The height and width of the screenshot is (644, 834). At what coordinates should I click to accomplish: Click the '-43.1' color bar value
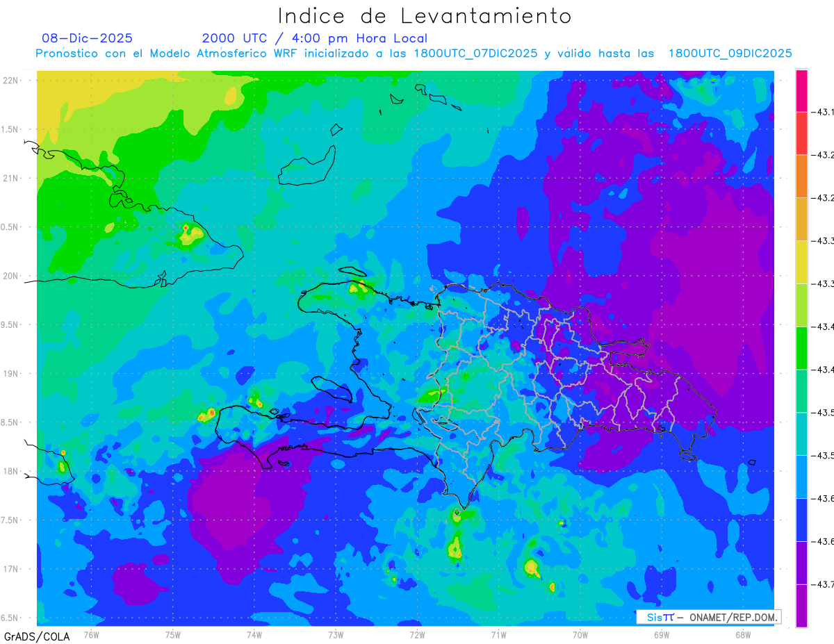[822, 111]
